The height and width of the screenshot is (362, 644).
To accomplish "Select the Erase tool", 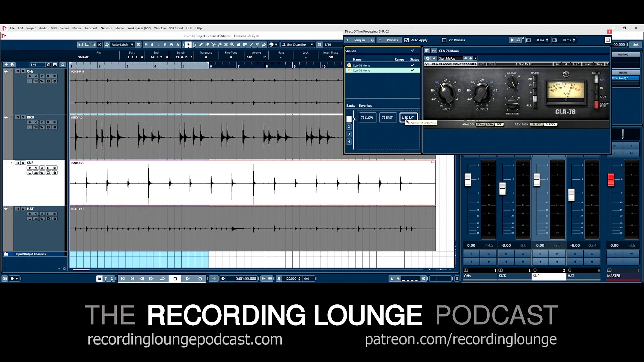I will [207, 45].
